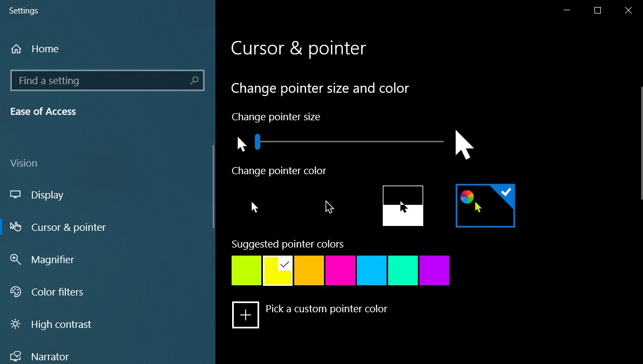The image size is (643, 364).
Task: Open High contrast settings
Action: (x=61, y=324)
